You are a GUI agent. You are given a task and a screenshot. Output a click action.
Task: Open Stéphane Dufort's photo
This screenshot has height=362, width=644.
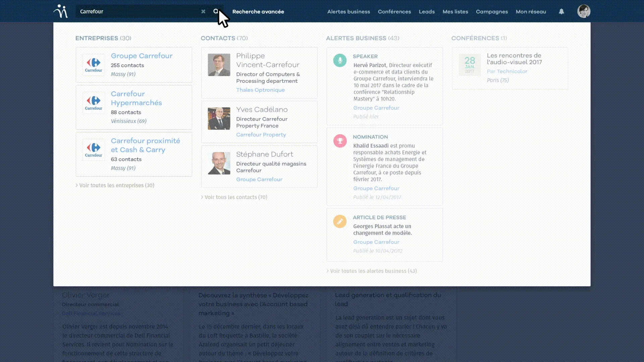pyautogui.click(x=219, y=163)
